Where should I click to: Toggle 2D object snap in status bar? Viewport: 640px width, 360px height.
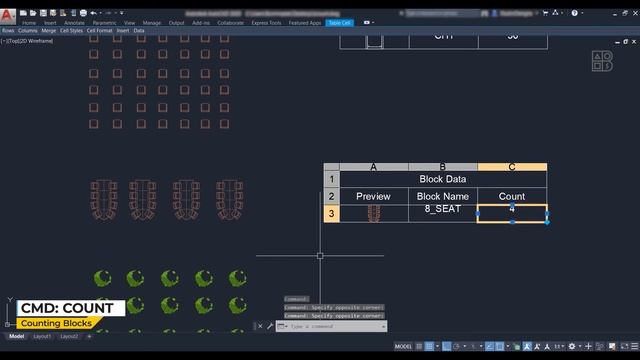500,346
